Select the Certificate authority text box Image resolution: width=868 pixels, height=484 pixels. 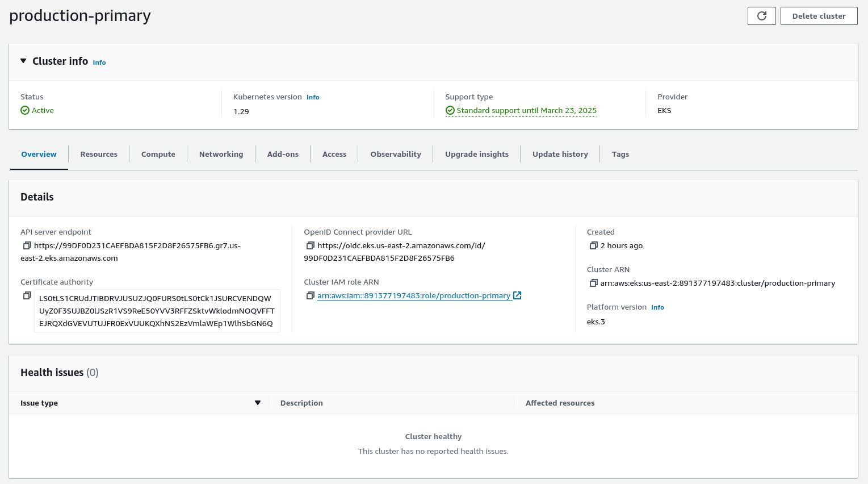point(157,310)
